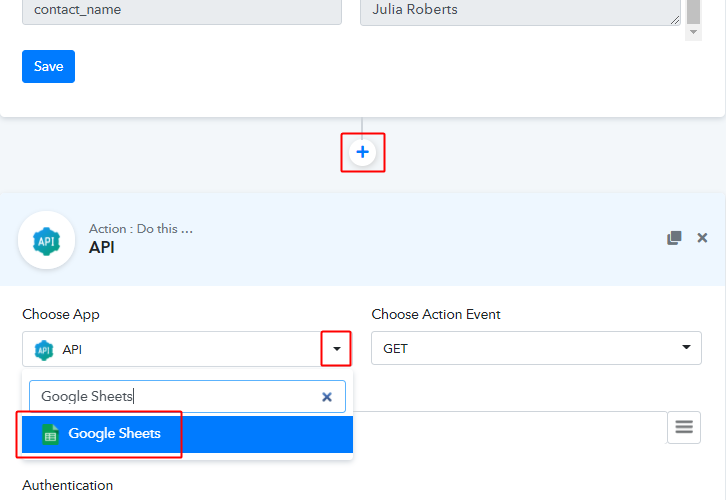Click the contact_name field
726x500 pixels.
tap(182, 10)
